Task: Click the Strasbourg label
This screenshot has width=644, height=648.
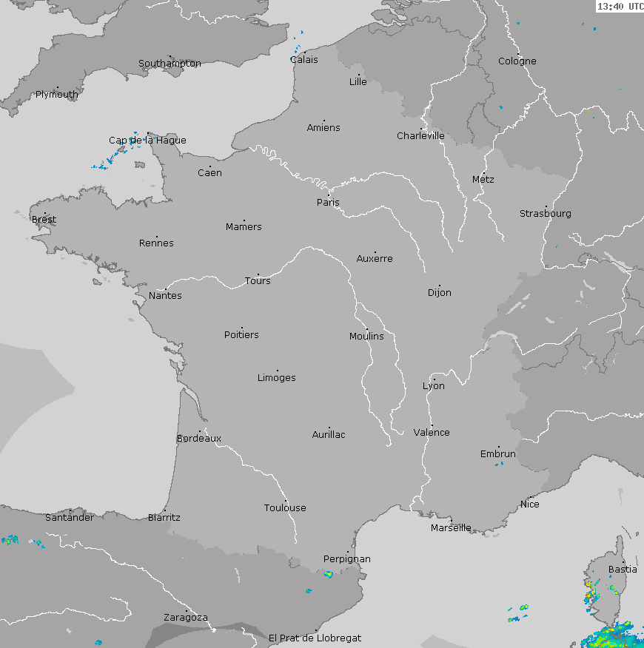Action: point(546,214)
